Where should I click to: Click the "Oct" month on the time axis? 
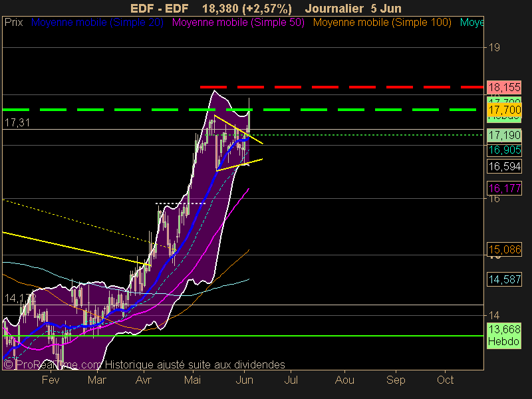[445, 380]
